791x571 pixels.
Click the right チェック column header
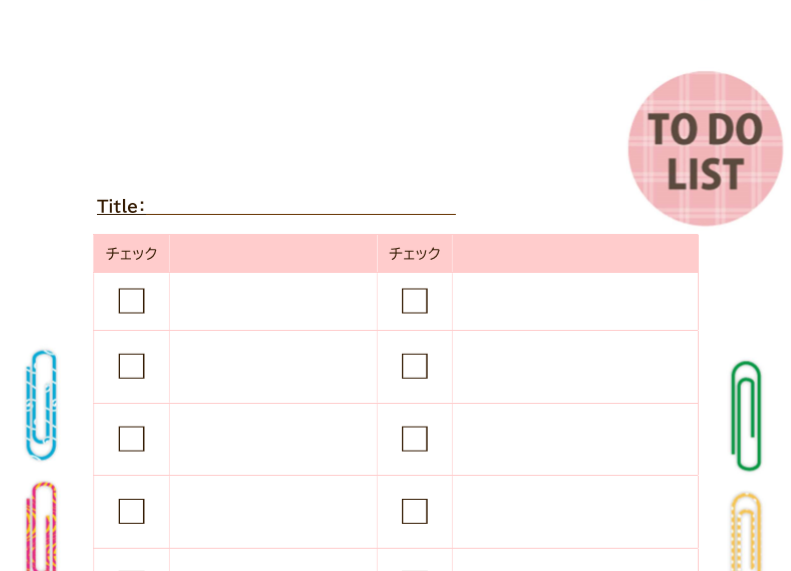tap(415, 254)
